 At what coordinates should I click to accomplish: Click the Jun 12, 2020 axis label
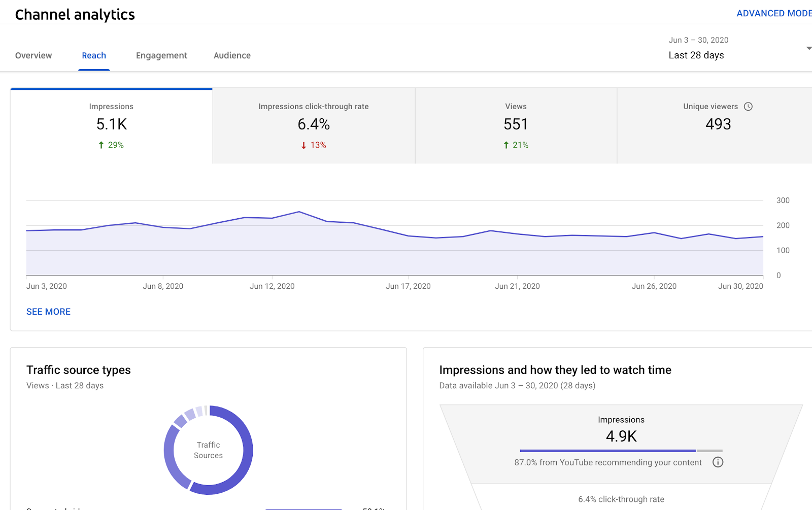click(x=272, y=286)
